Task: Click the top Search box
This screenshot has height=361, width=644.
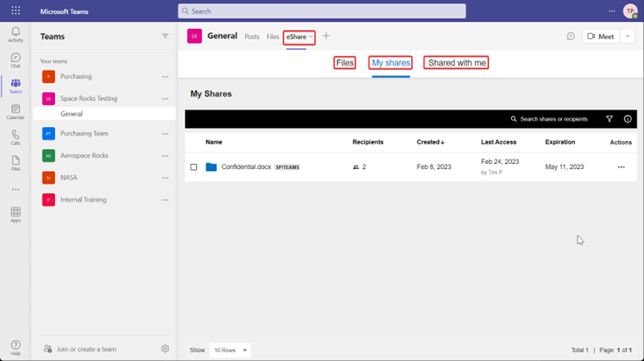Action: tap(322, 11)
